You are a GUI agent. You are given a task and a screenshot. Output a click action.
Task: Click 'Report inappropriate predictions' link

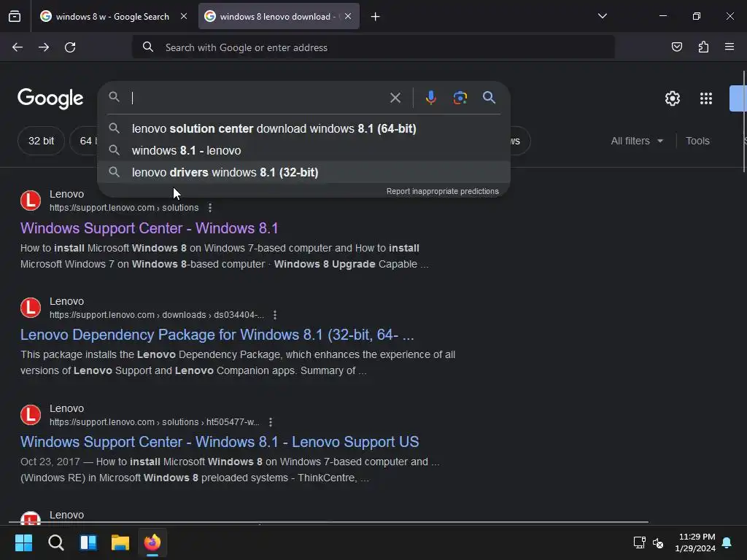pyautogui.click(x=443, y=192)
